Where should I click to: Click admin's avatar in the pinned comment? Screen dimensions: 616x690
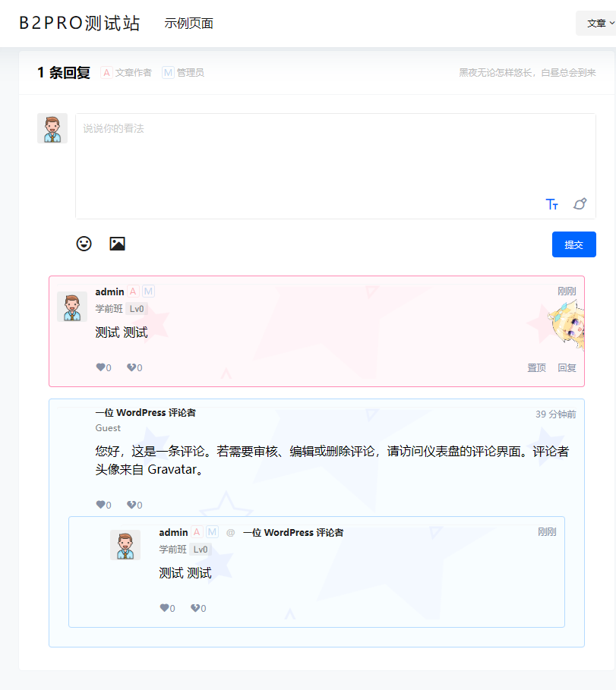[x=72, y=307]
